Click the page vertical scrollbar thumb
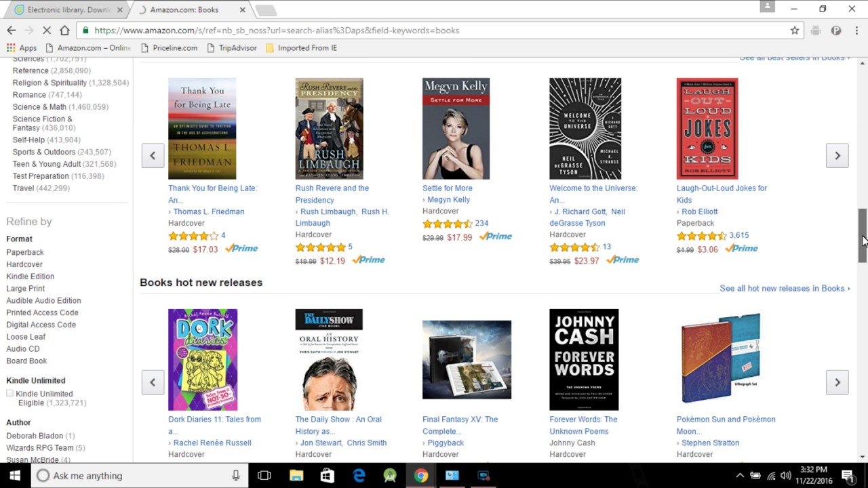 coord(863,236)
